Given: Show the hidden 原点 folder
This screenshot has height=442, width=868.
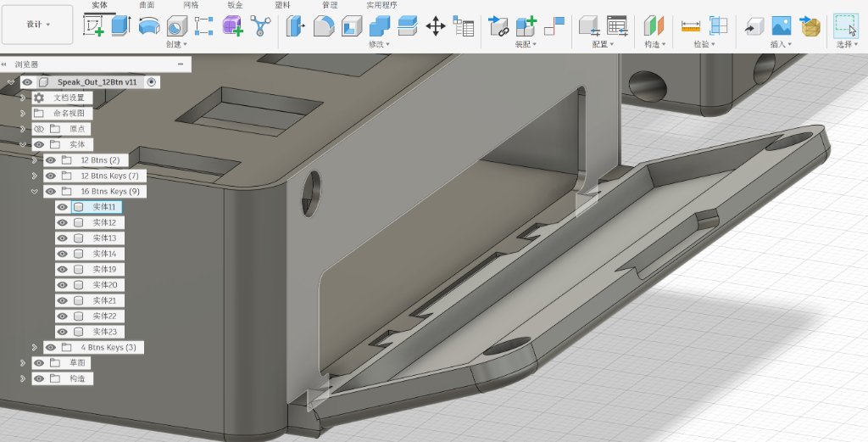Looking at the screenshot, I should tap(39, 129).
